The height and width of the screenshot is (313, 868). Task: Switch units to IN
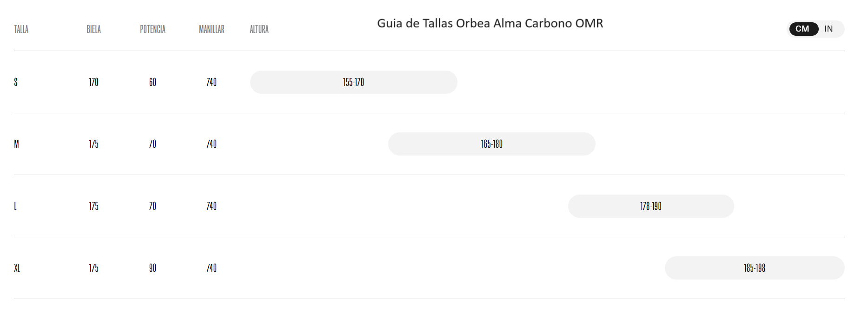point(828,29)
